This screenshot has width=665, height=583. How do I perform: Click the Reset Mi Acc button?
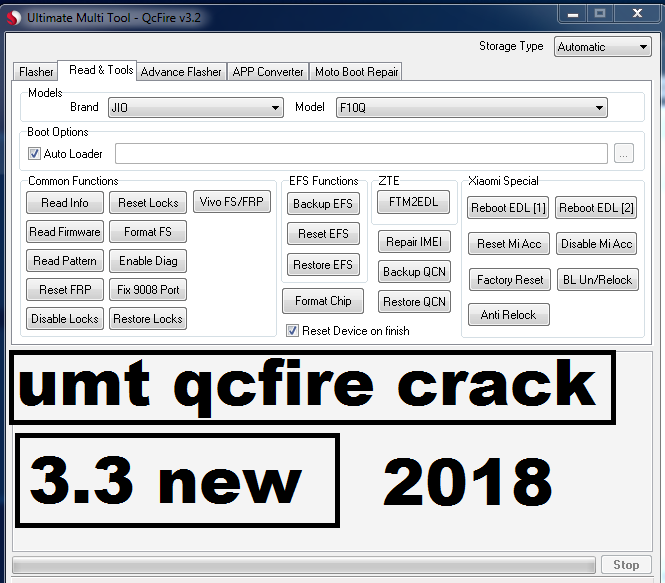tap(509, 244)
